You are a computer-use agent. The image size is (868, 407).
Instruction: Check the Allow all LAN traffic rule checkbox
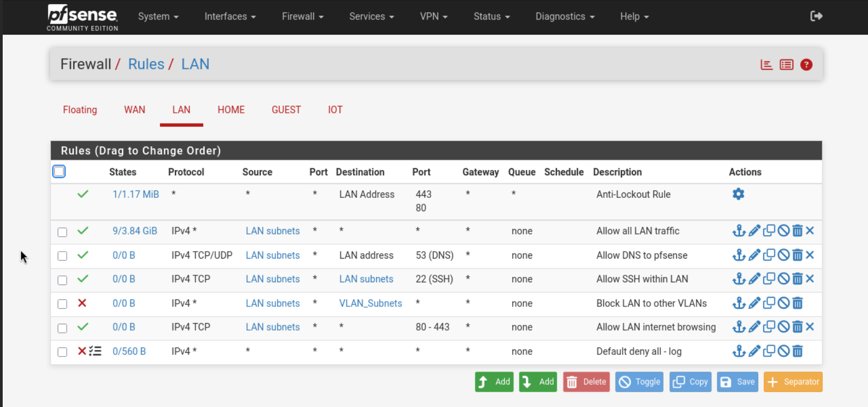[62, 232]
